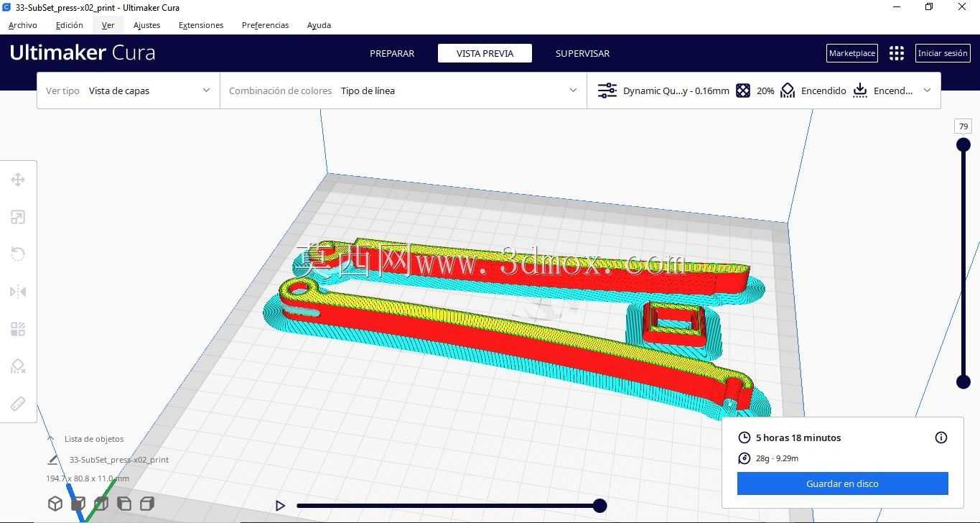Image resolution: width=980 pixels, height=523 pixels.
Task: Click the ruler measure tool icon
Action: point(18,404)
